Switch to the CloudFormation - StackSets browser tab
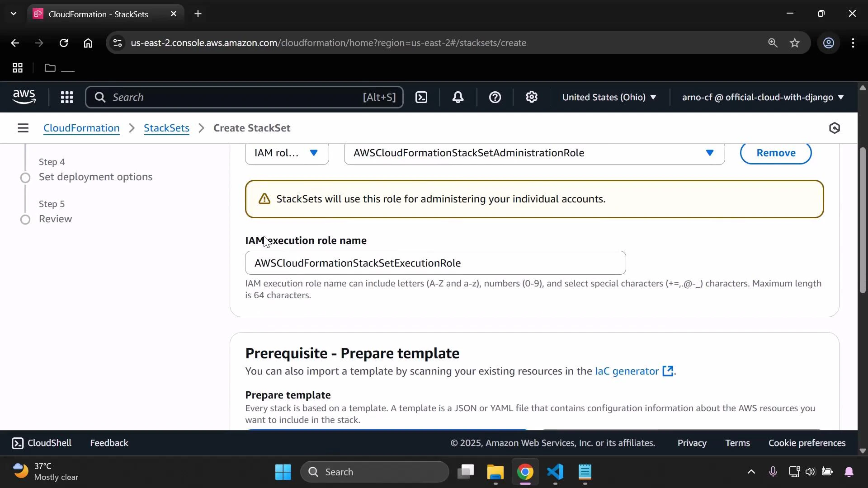The height and width of the screenshot is (488, 868). pyautogui.click(x=97, y=14)
